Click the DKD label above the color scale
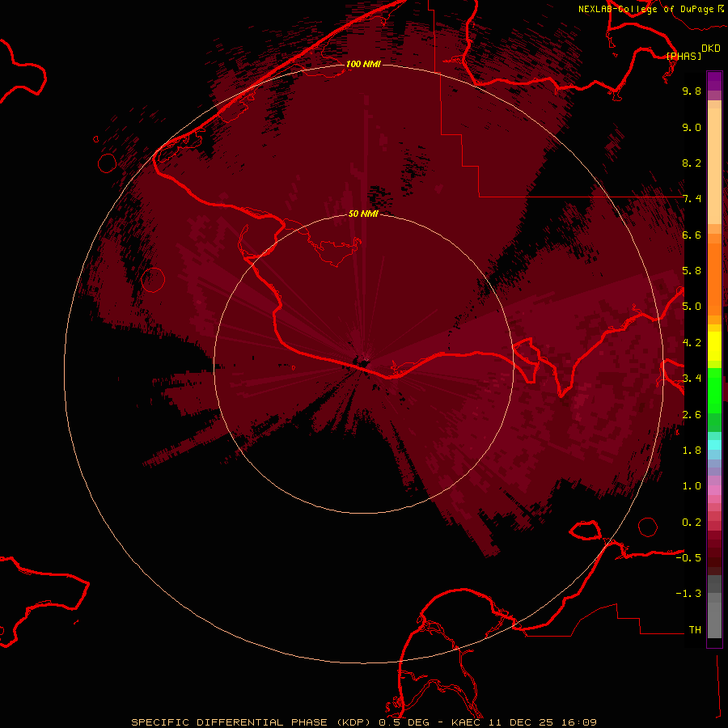 [x=711, y=49]
